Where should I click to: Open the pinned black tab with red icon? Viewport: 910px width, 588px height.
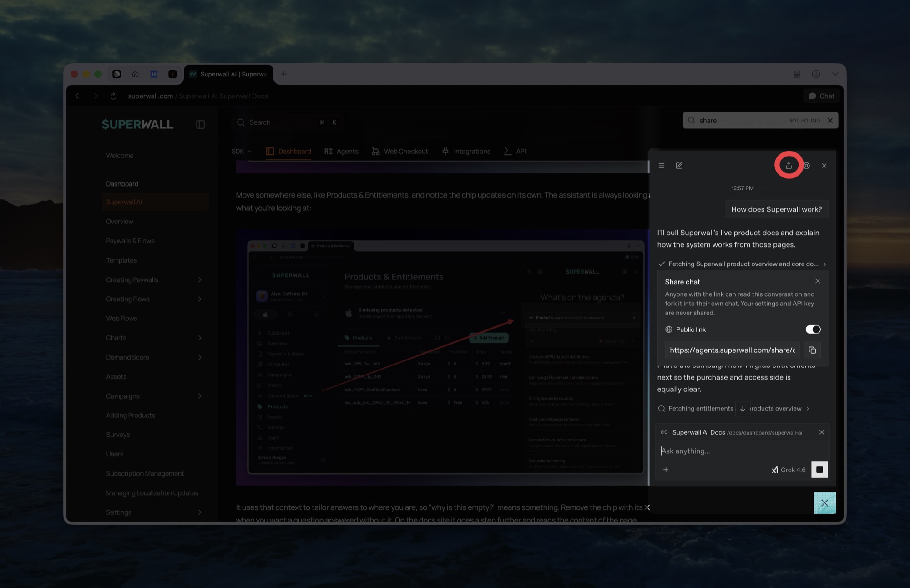(172, 74)
